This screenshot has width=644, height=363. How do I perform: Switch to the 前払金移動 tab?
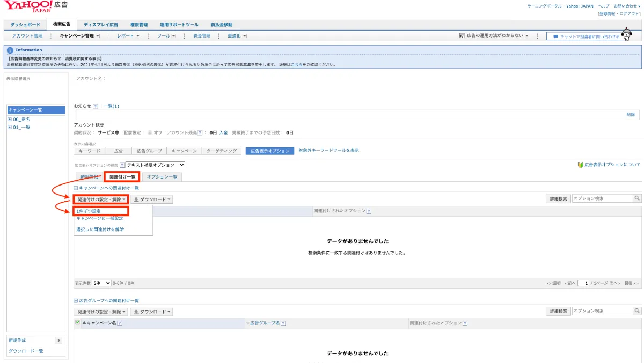(x=222, y=25)
